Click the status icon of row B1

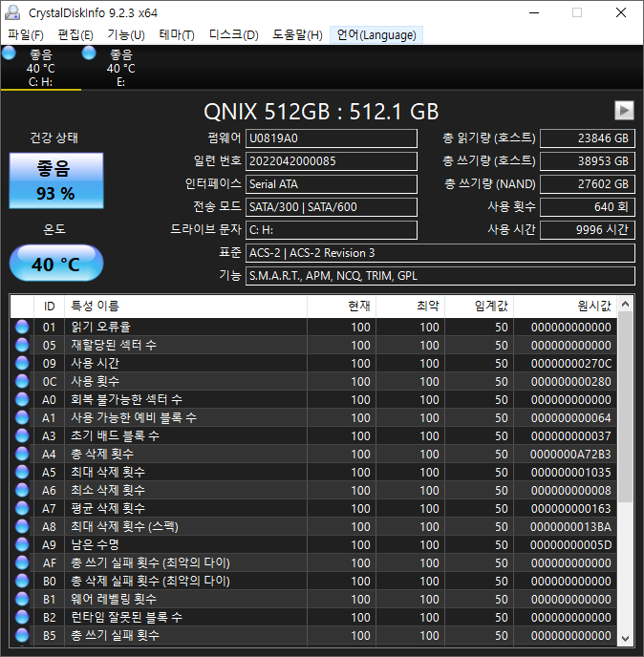22,599
